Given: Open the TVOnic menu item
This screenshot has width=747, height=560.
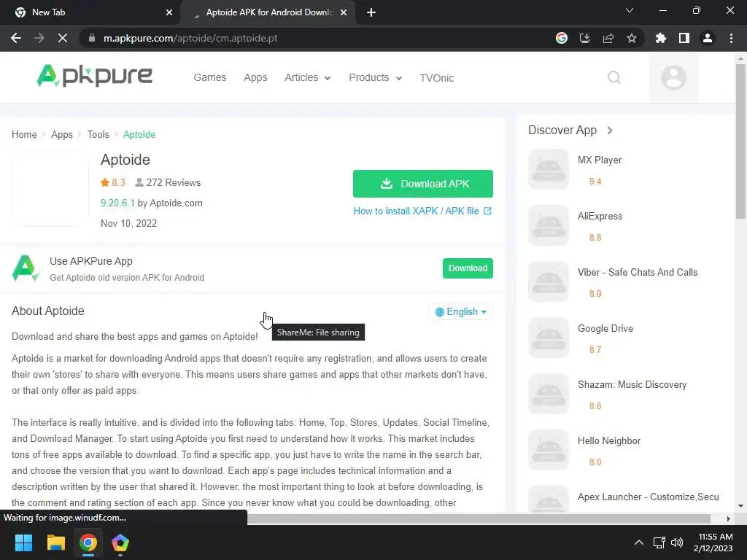Looking at the screenshot, I should pyautogui.click(x=436, y=78).
